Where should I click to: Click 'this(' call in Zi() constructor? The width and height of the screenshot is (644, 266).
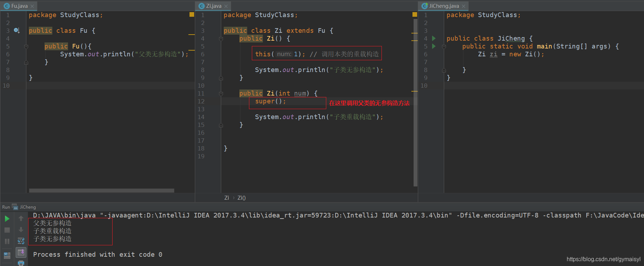[264, 54]
